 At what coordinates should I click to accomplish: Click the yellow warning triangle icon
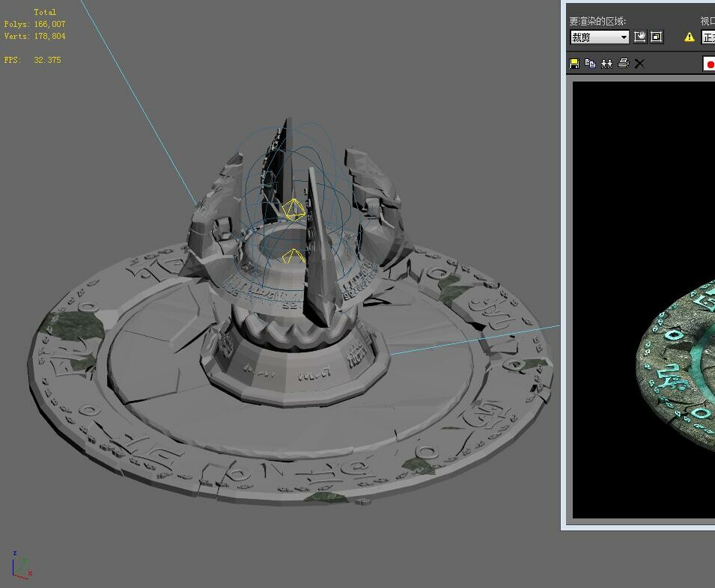(x=689, y=37)
